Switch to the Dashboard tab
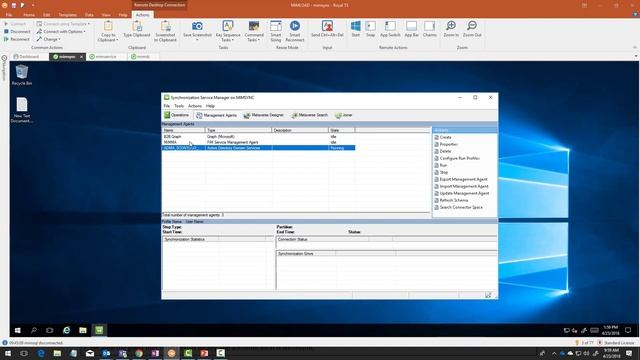The image size is (640, 360). click(27, 57)
